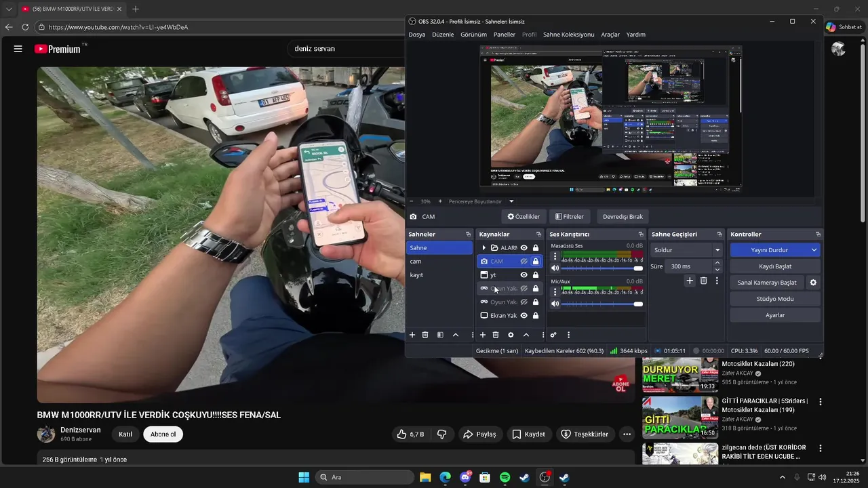Viewport: 868px width, 488px height.
Task: Add a new source in Kaynaklar panel
Action: tap(483, 335)
